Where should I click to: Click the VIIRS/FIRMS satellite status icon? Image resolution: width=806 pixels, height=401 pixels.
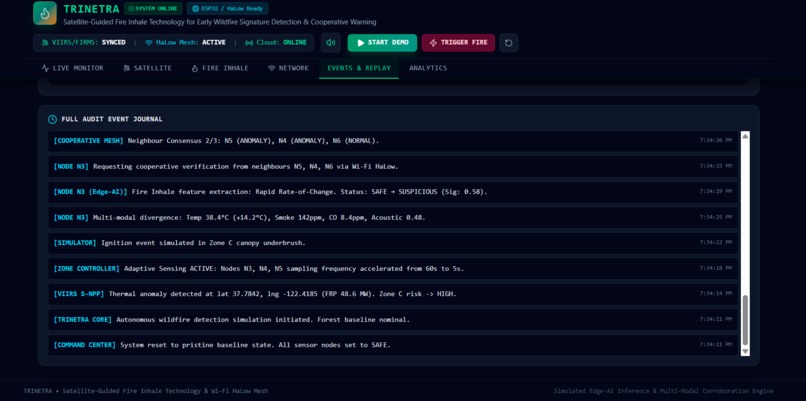click(x=45, y=43)
